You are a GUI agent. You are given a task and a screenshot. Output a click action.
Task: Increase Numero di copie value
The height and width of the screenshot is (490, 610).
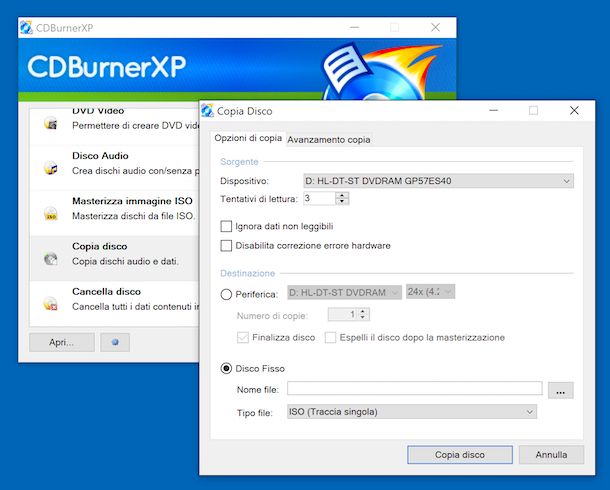tap(363, 311)
